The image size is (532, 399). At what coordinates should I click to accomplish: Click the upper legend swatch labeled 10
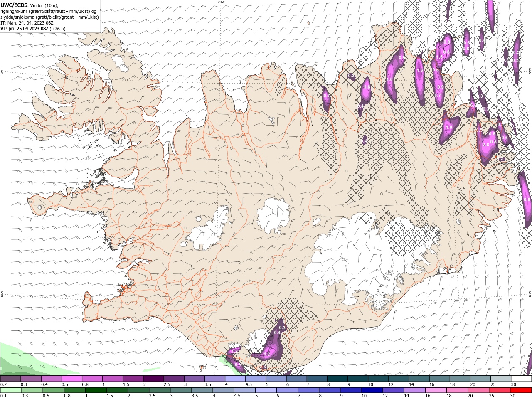tap(377, 379)
